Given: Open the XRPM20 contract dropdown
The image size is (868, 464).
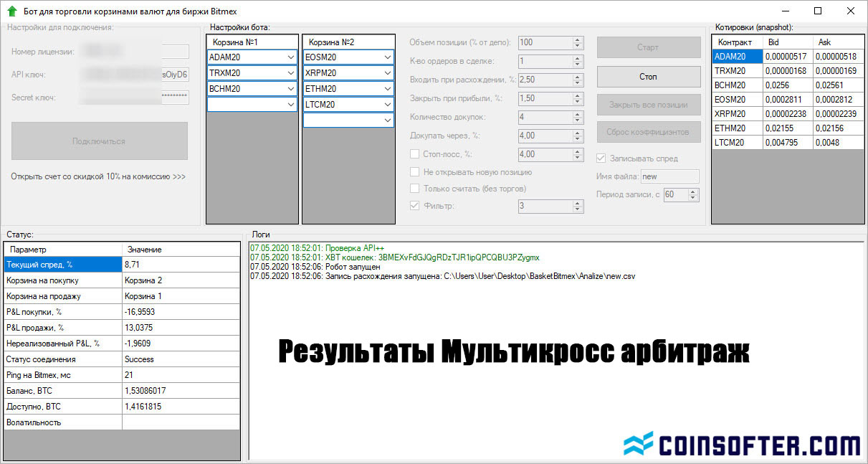Looking at the screenshot, I should 387,73.
